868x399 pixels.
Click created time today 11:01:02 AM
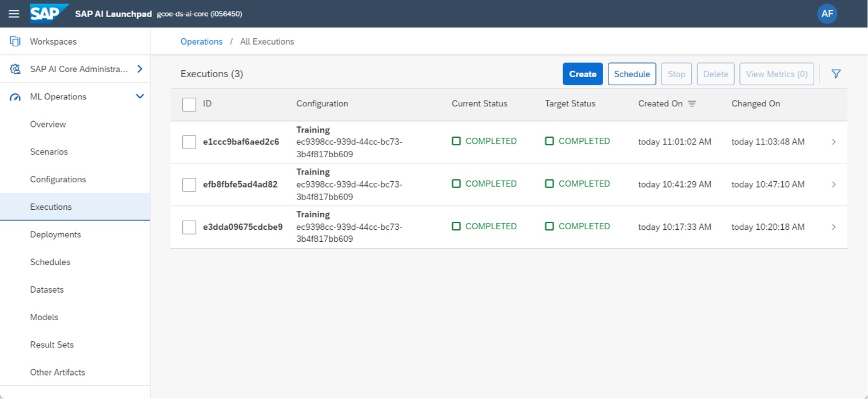tap(675, 142)
